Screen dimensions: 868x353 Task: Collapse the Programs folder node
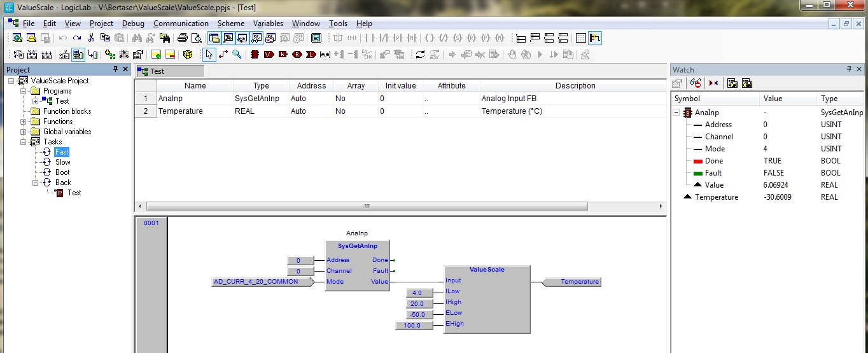tap(24, 91)
